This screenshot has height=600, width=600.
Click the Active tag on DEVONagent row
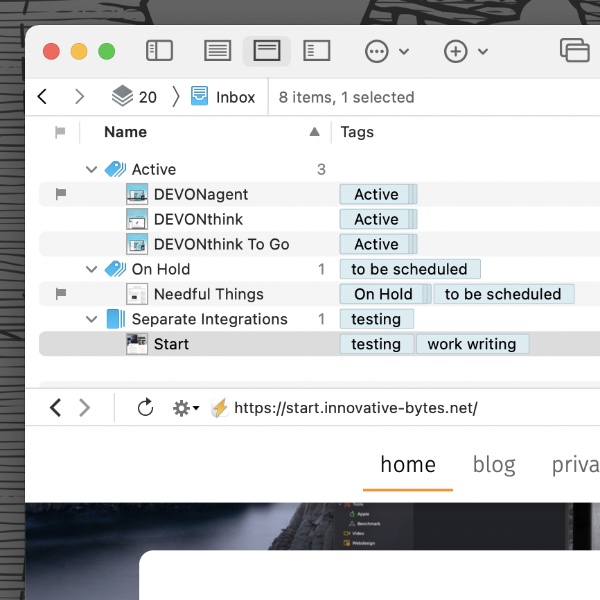376,194
